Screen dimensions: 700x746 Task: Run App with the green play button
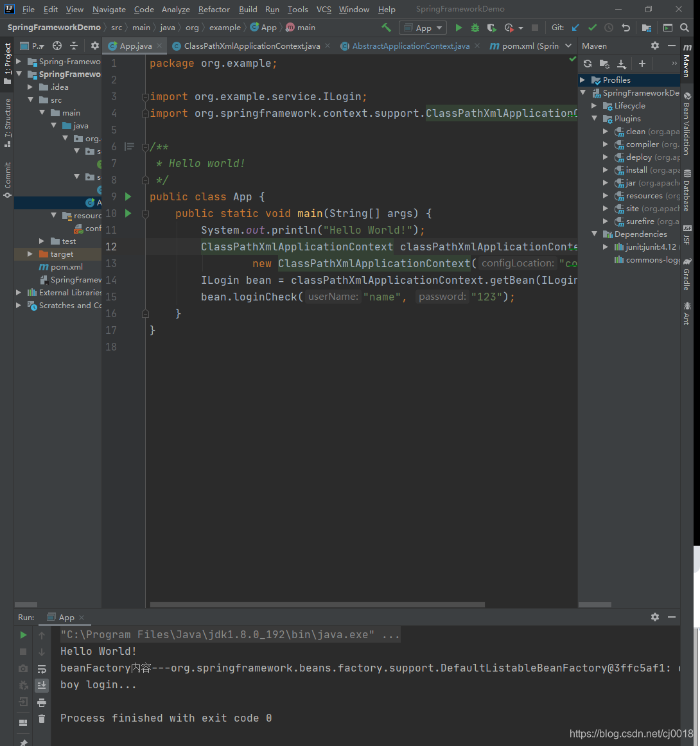coord(459,28)
